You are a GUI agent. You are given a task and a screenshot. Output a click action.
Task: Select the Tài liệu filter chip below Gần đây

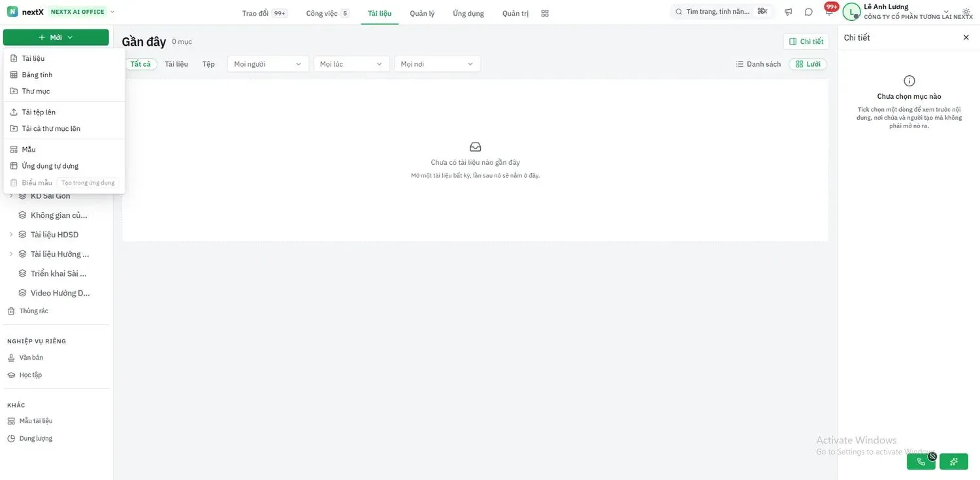coord(176,64)
